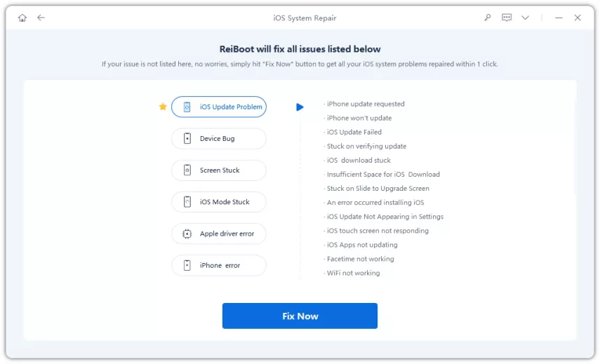Viewport: 600px width, 364px height.
Task: Open the feedback message icon
Action: point(507,18)
